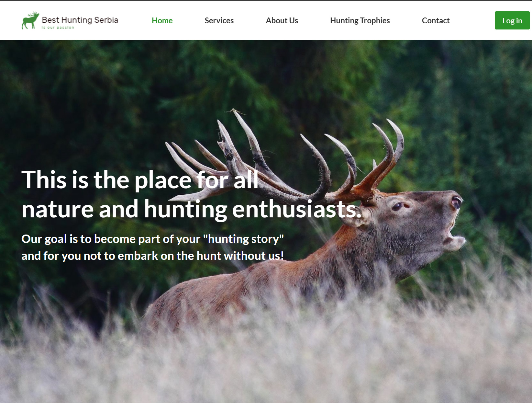532x403 pixels.
Task: Click the deer's eye in the hero image
Action: click(398, 206)
